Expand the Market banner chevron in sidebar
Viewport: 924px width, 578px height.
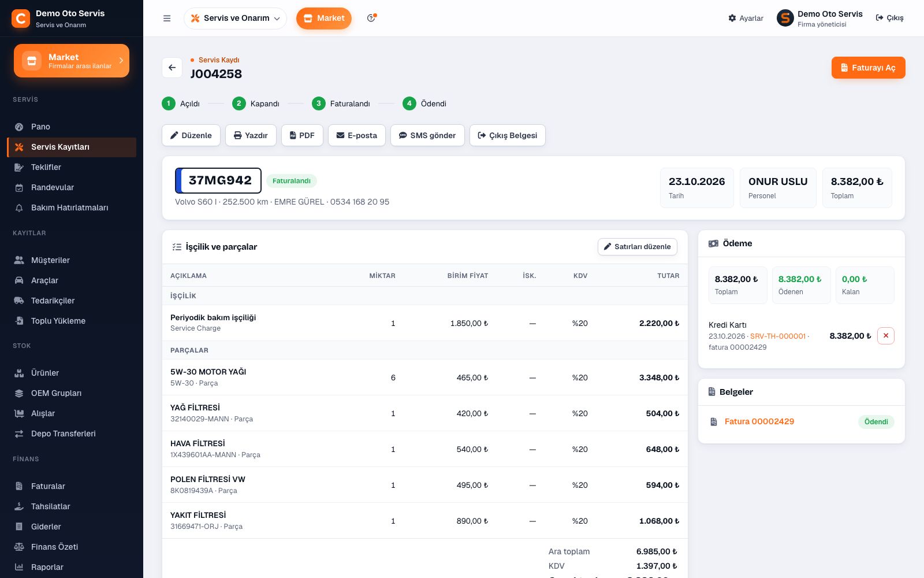(x=121, y=60)
